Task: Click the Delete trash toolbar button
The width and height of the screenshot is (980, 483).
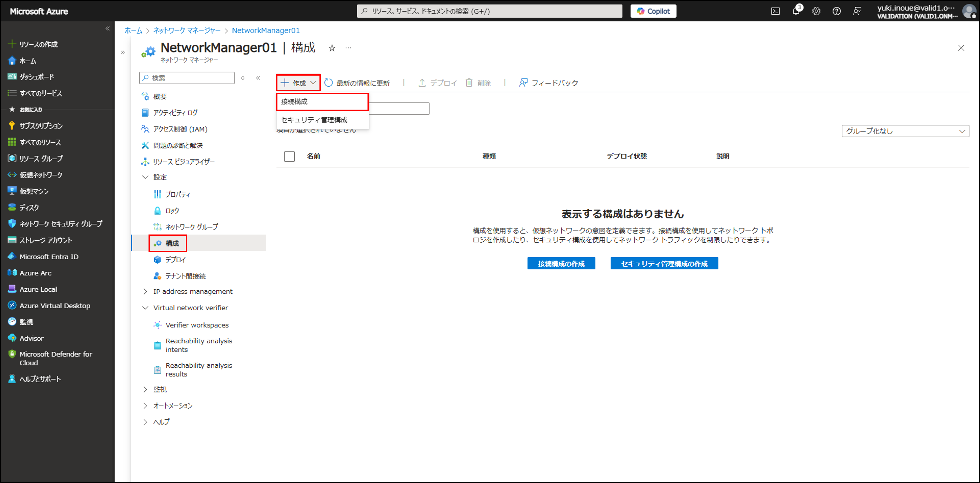Action: pyautogui.click(x=478, y=83)
